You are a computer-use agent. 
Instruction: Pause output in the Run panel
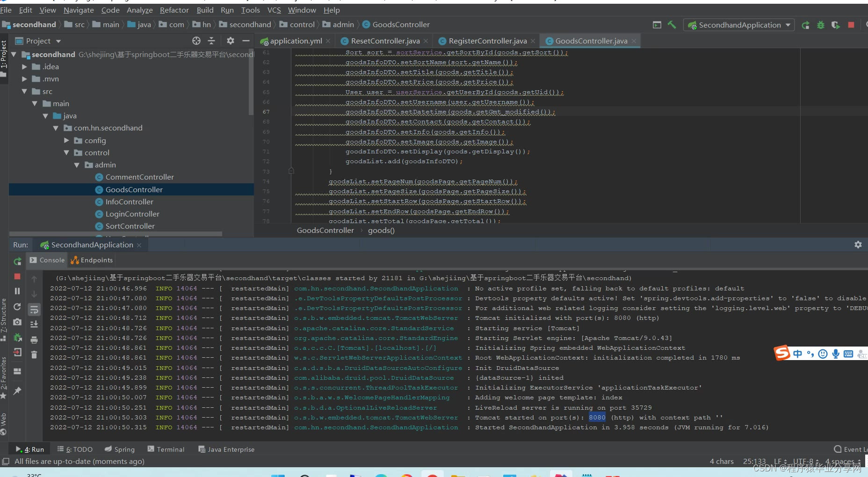[x=17, y=291]
